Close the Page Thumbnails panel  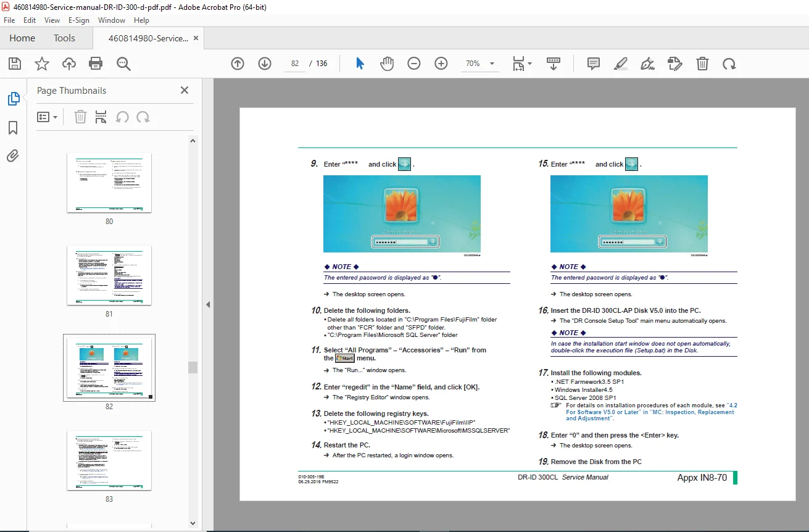(x=185, y=90)
